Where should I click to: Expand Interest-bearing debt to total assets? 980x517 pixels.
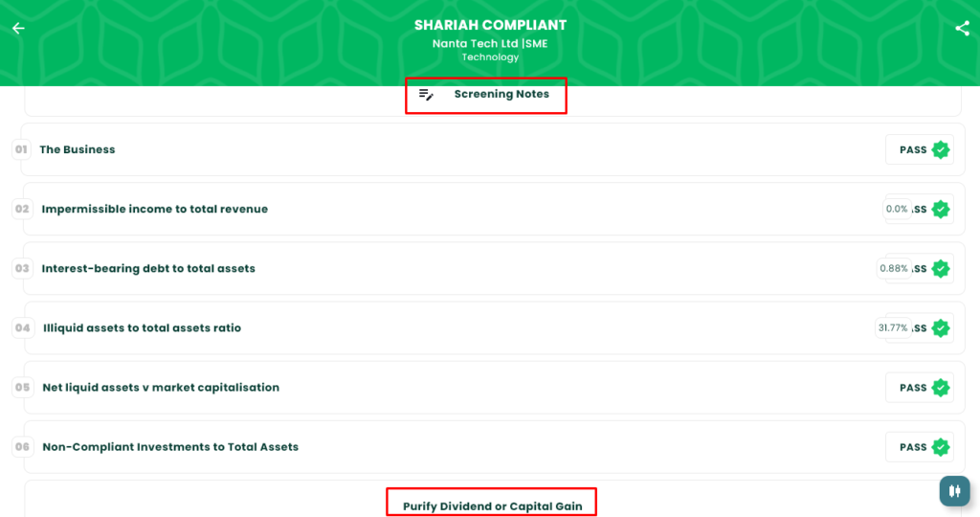coord(148,269)
